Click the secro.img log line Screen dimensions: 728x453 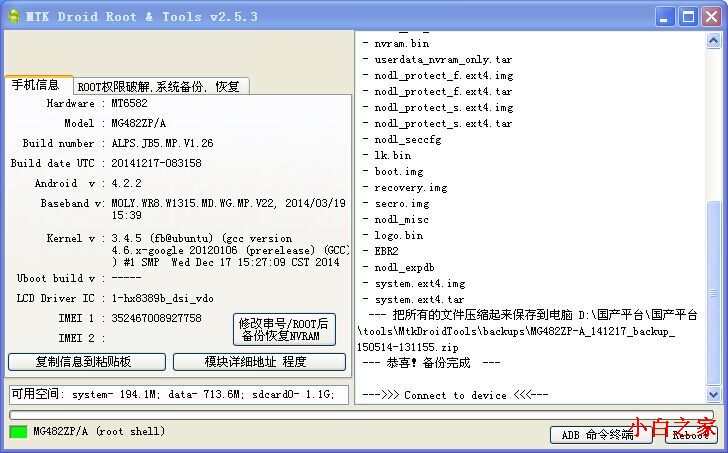(396, 203)
